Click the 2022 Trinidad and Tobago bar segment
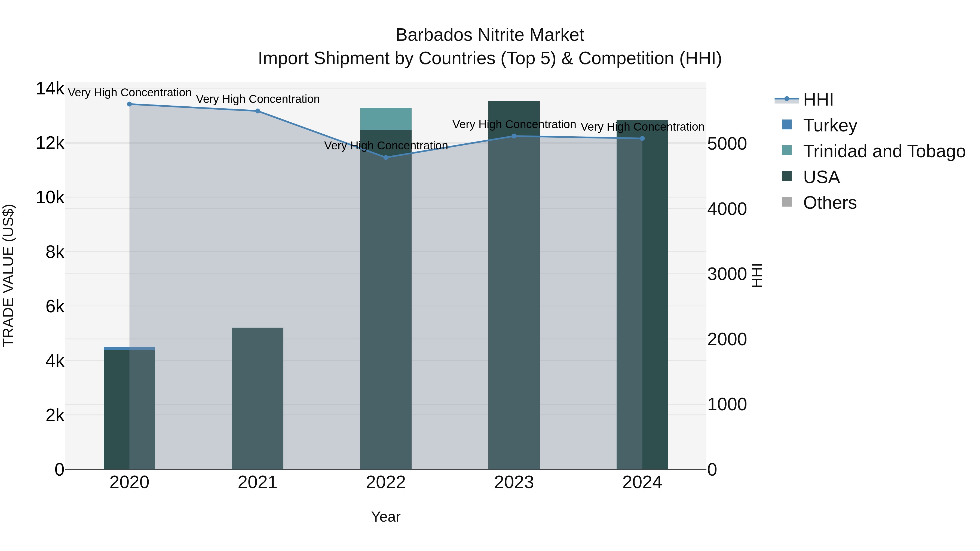The height and width of the screenshot is (551, 980). pyautogui.click(x=386, y=119)
